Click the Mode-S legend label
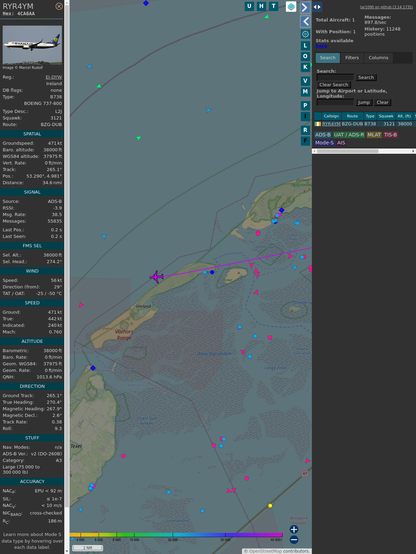Viewport: 416px width, 554px height. tap(324, 143)
